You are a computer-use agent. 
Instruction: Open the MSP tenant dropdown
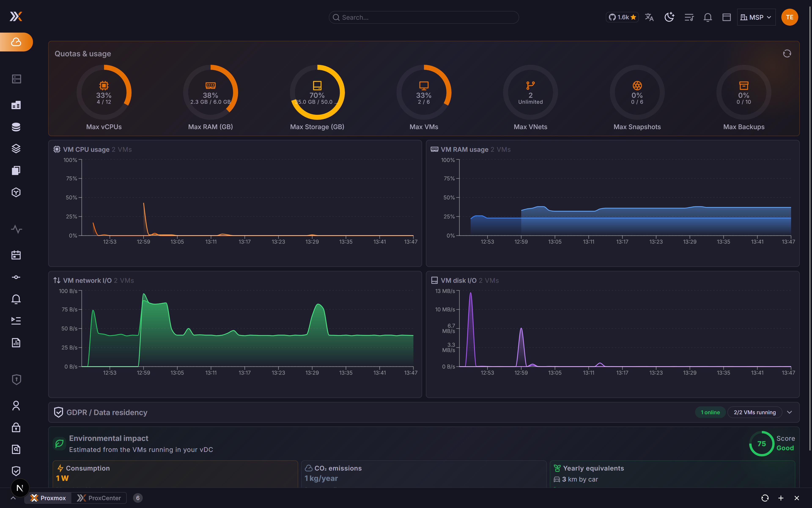756,17
